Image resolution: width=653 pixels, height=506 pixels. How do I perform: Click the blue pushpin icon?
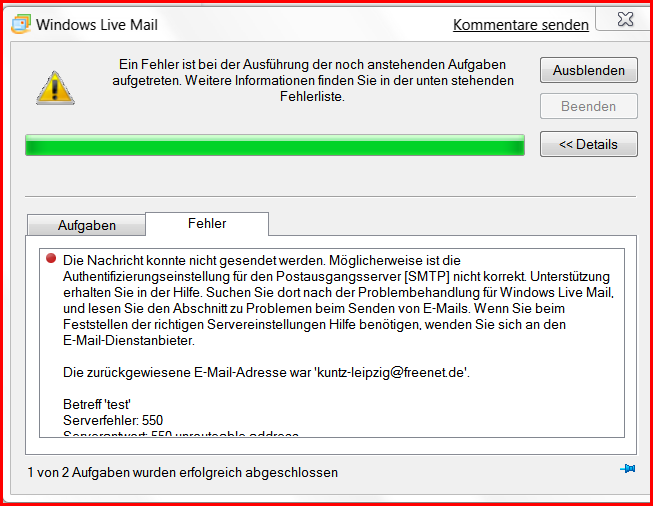[x=628, y=469]
